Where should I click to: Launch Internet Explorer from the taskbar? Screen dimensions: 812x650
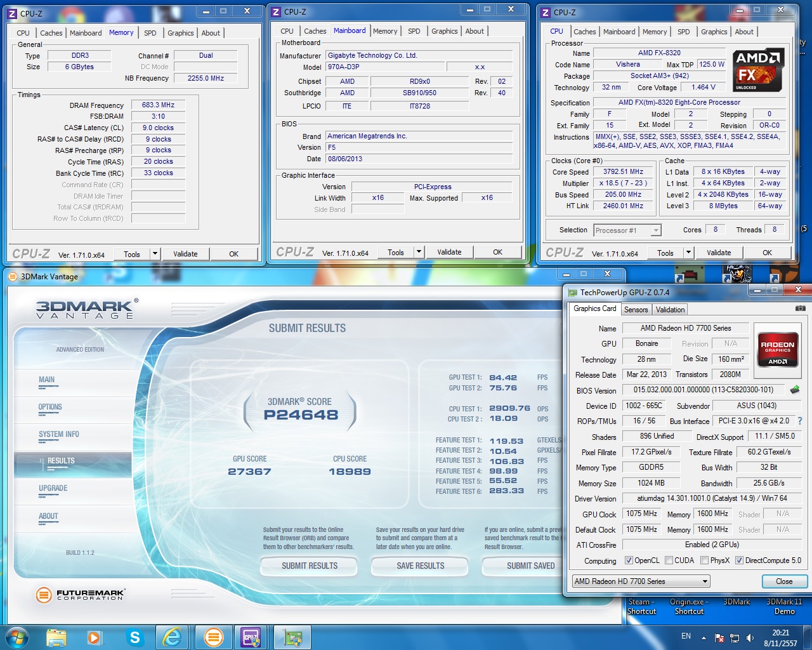click(173, 637)
